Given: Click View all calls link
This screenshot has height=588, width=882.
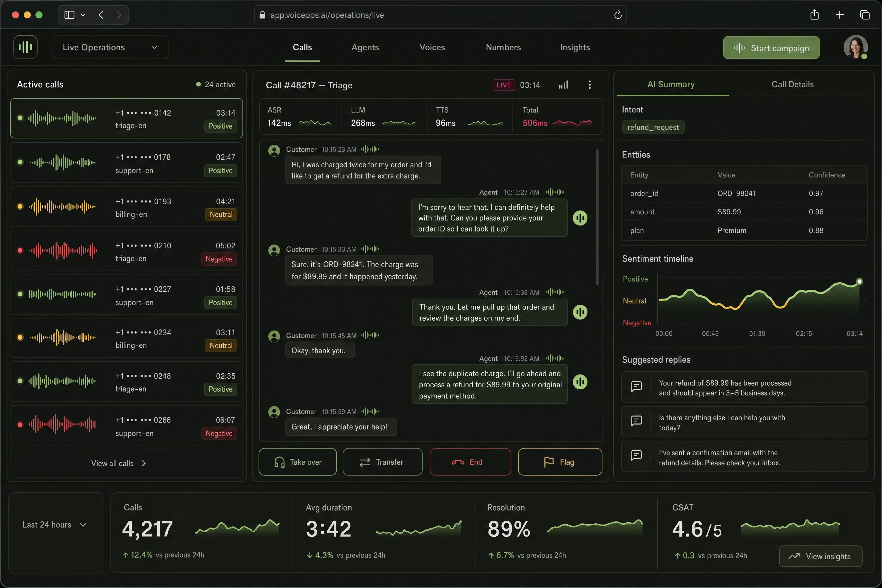Looking at the screenshot, I should [x=119, y=463].
